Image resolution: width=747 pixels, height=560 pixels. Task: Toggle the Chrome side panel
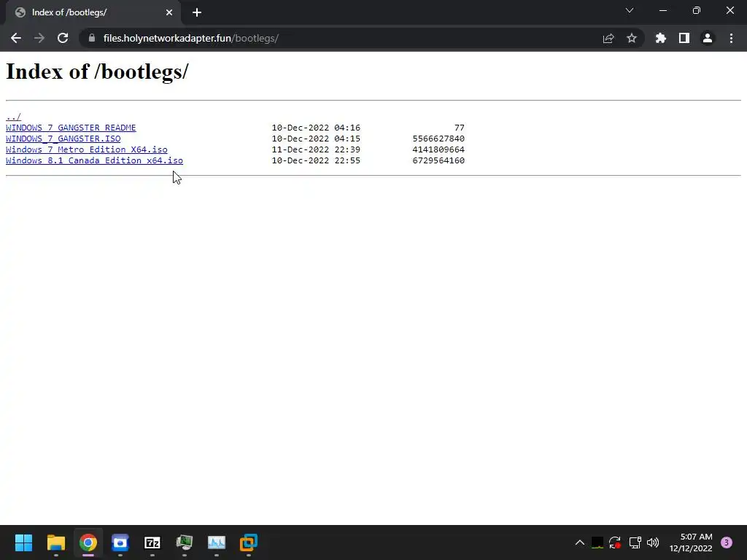tap(684, 38)
